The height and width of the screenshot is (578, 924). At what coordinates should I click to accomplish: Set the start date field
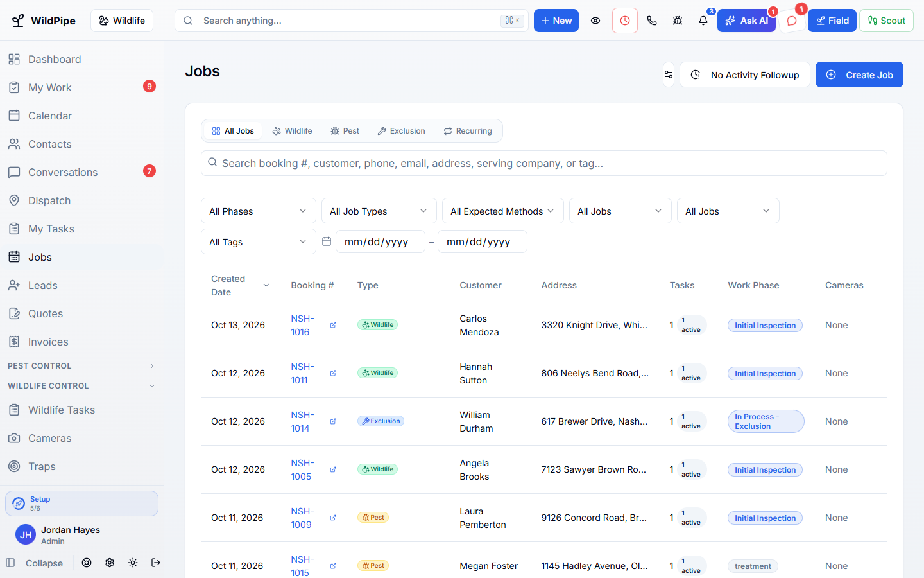point(381,241)
